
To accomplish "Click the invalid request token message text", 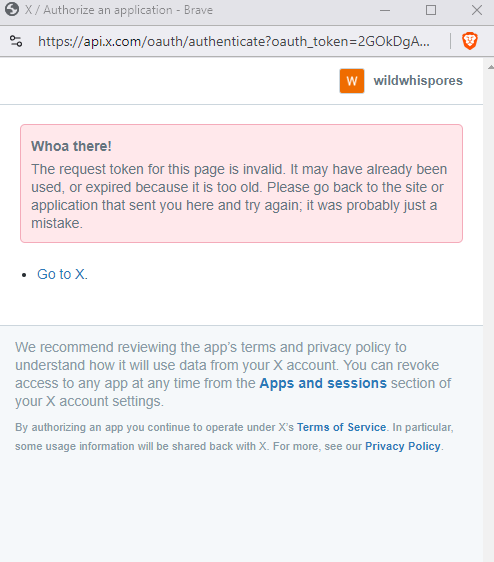I will [x=239, y=196].
